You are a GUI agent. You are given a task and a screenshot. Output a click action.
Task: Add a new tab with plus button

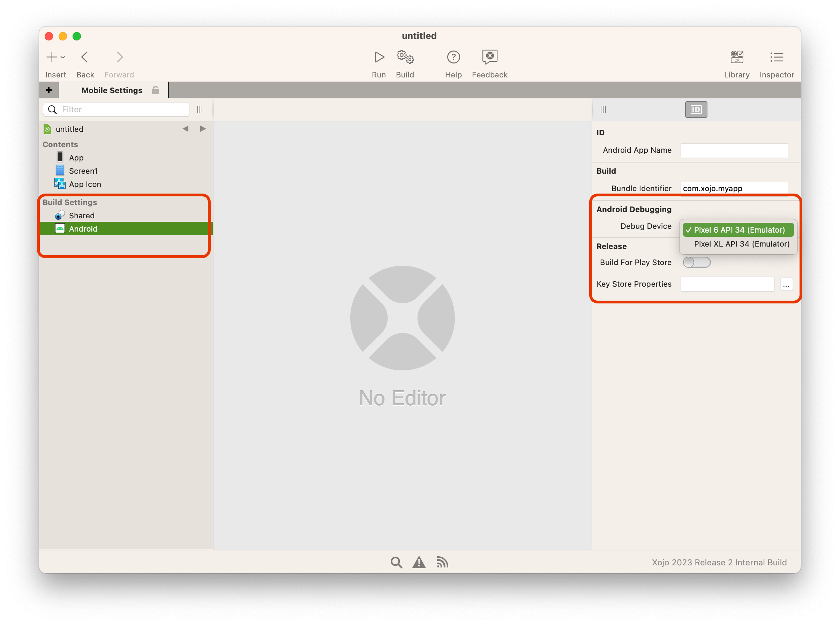click(49, 90)
